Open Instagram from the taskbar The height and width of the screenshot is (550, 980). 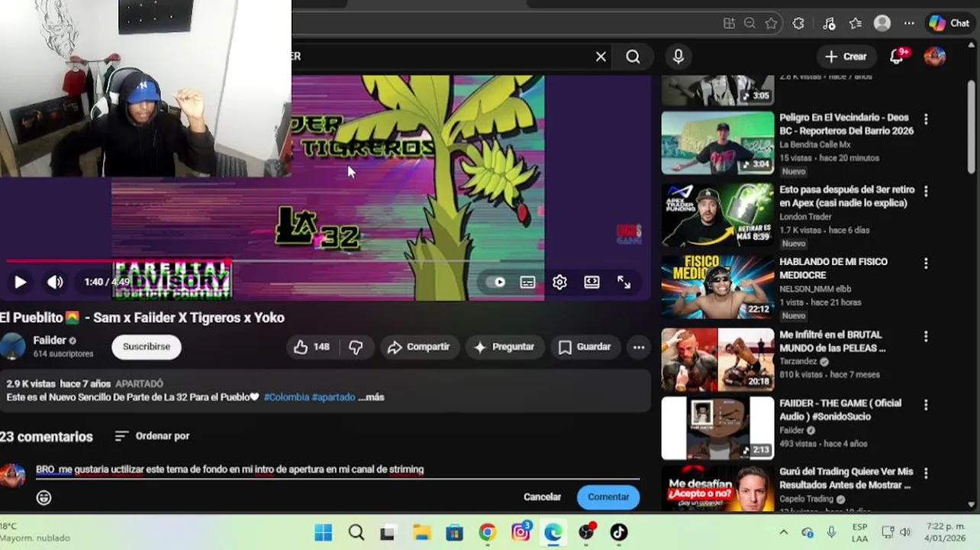521,532
